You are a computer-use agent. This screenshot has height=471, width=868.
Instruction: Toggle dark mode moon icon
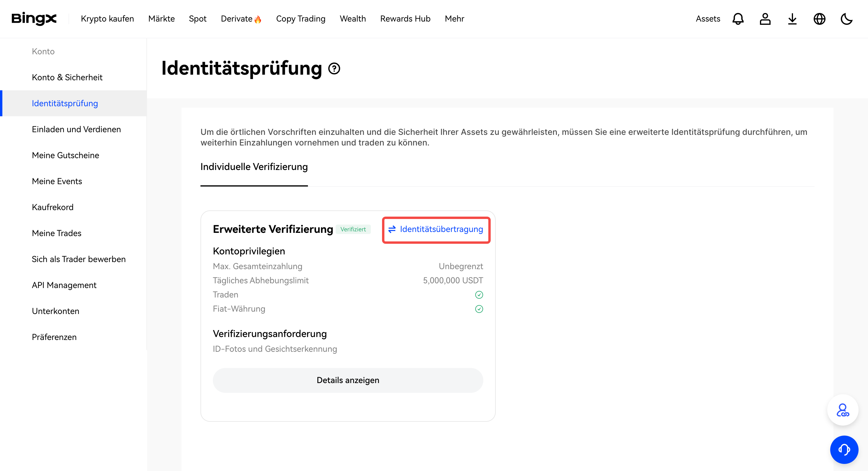tap(846, 19)
